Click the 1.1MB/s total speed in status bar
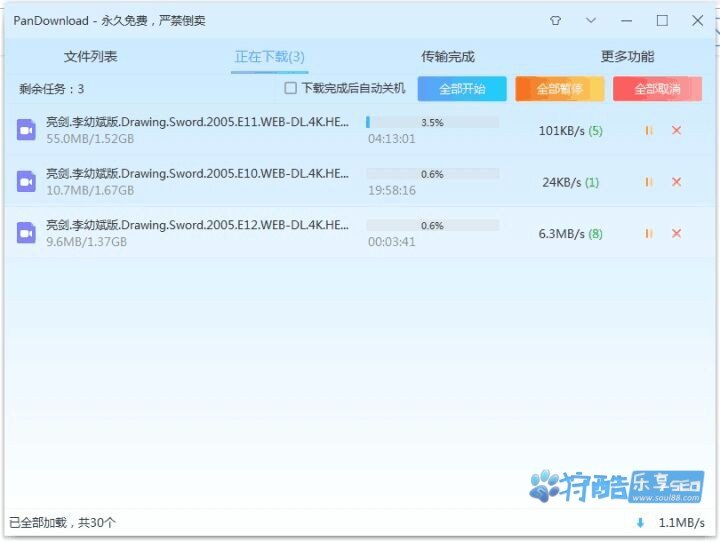Image resolution: width=720 pixels, height=542 pixels. (x=681, y=523)
